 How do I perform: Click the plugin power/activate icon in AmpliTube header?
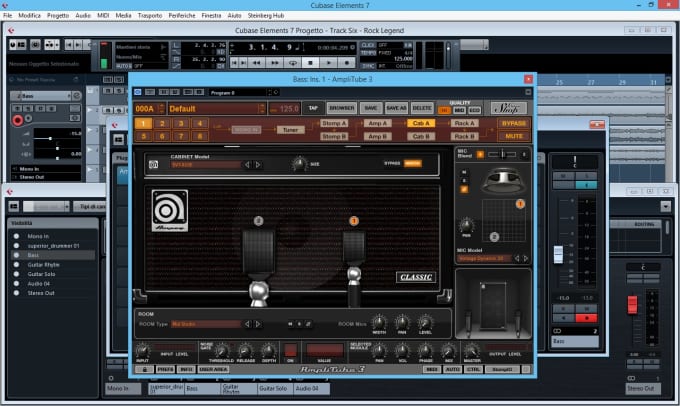tap(137, 92)
